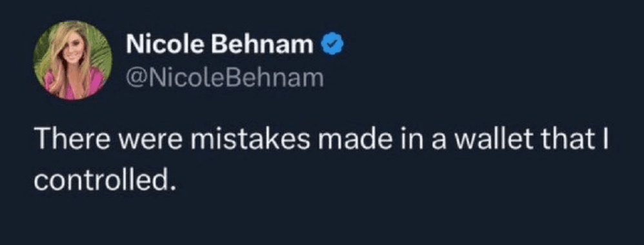Open the Nicole Behnam display name link
644x245 pixels.
pyautogui.click(x=220, y=45)
